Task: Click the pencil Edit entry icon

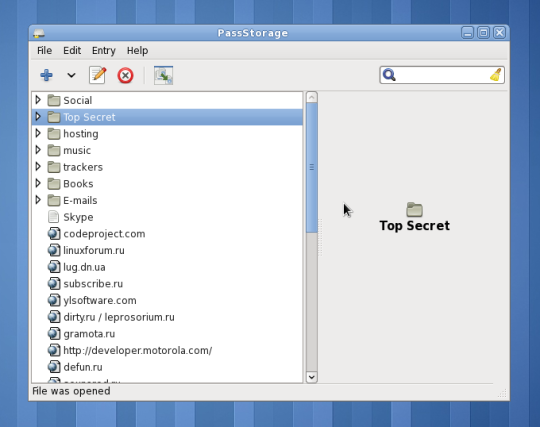Action: (98, 75)
